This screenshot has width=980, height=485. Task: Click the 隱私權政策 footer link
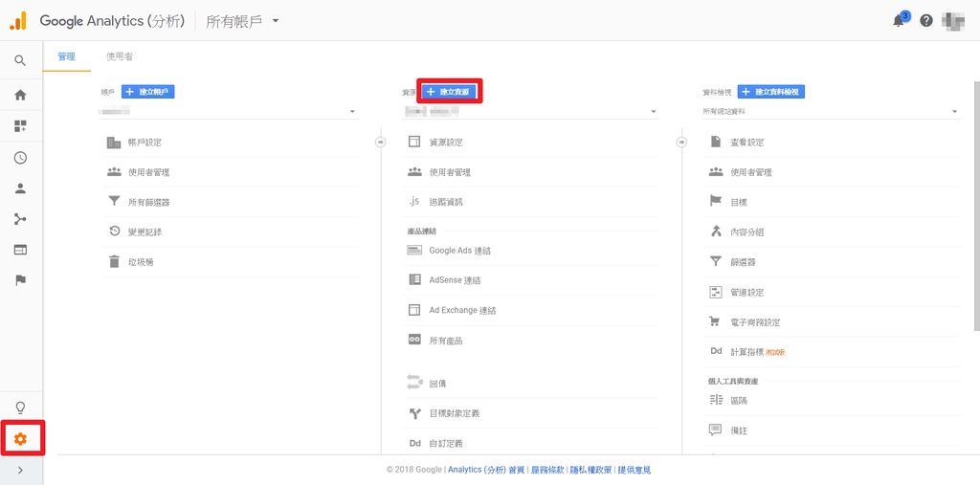point(590,470)
